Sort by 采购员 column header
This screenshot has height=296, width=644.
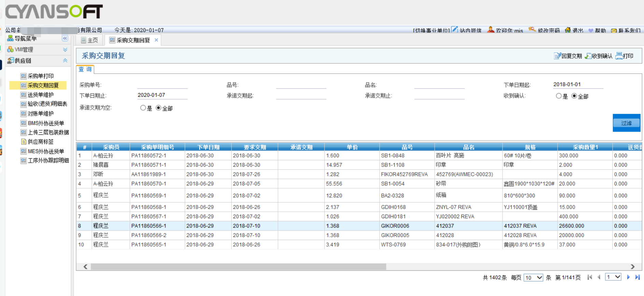click(111, 147)
